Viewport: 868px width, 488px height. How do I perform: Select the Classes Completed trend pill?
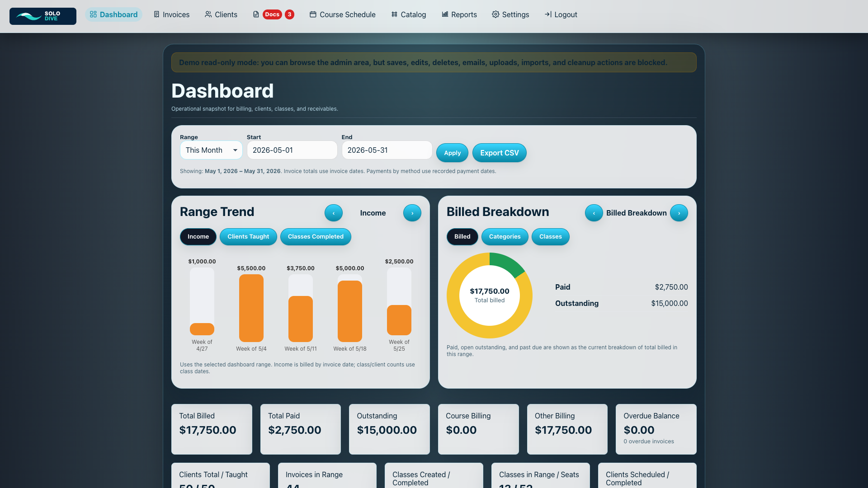(316, 237)
